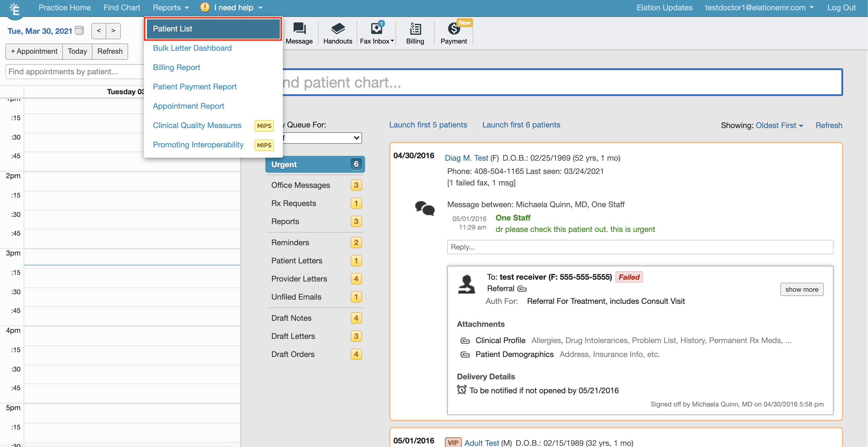Open the Find Chart menu

point(121,7)
